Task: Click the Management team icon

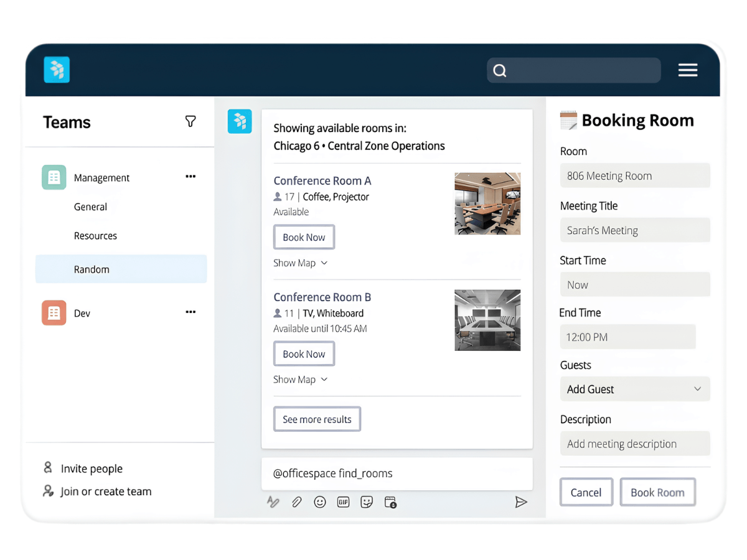Action: 54,177
